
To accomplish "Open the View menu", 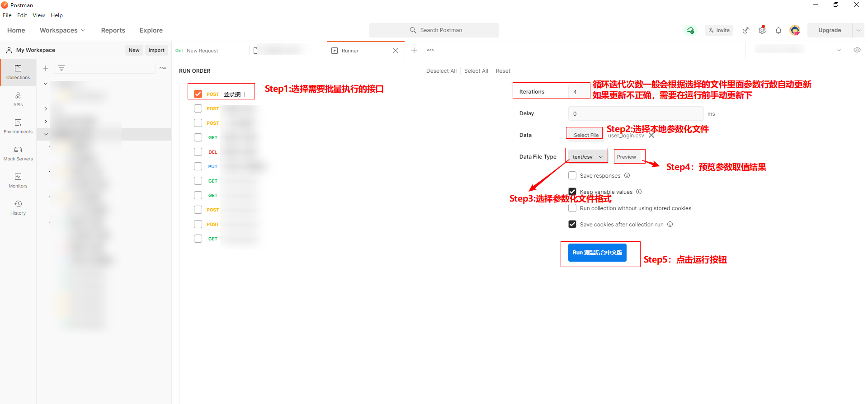I will [38, 15].
